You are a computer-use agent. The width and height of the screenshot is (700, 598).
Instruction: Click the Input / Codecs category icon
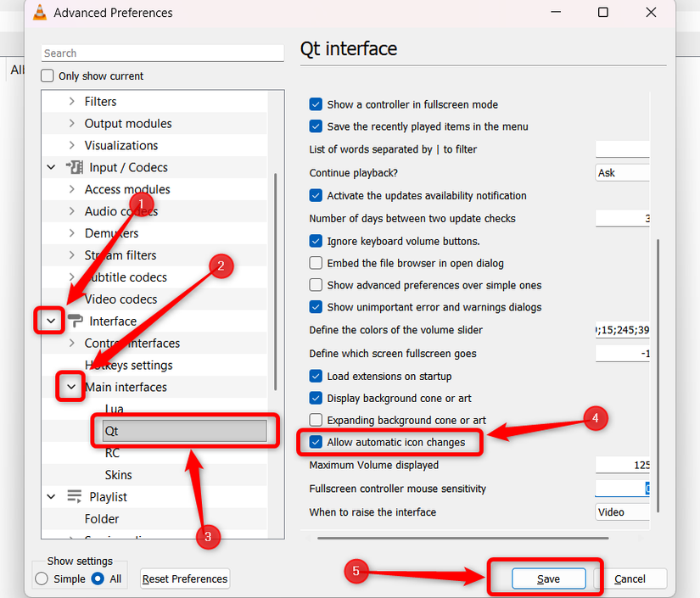pyautogui.click(x=75, y=167)
